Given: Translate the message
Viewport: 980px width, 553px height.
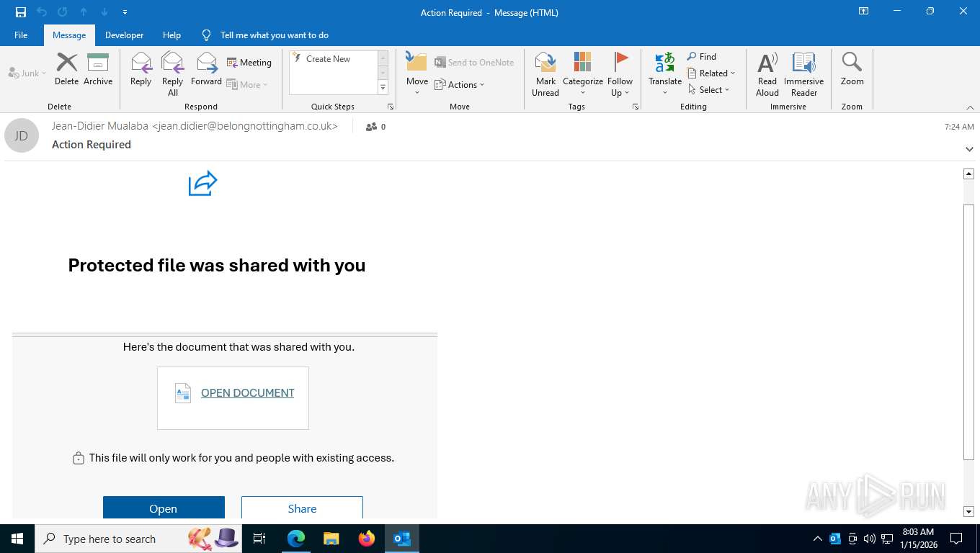Looking at the screenshot, I should click(665, 74).
